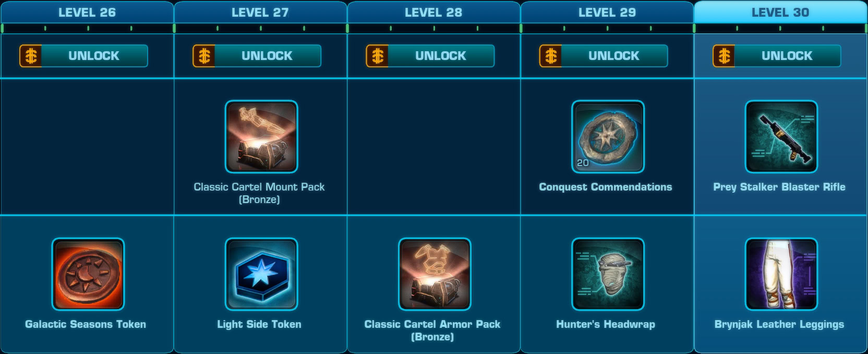Select the Brynjak Leather Leggings icon
Image resolution: width=868 pixels, height=354 pixels.
(x=781, y=274)
